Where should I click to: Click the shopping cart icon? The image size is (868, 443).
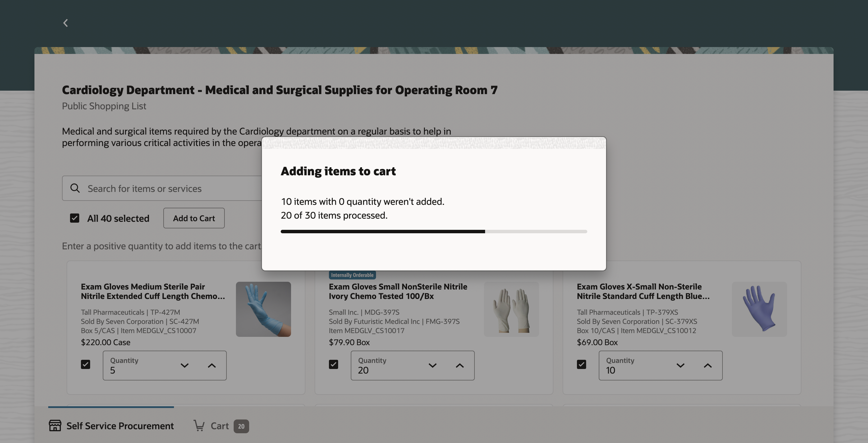(199, 425)
